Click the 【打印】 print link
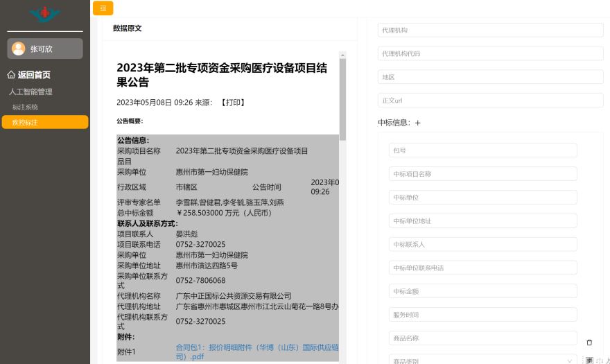The width and height of the screenshot is (610, 364). 233,103
